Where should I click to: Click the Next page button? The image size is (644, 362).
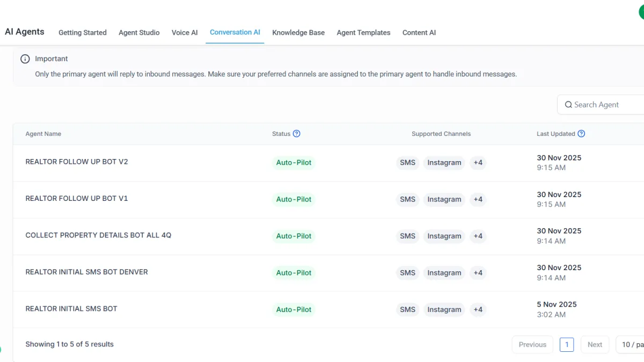click(x=595, y=345)
